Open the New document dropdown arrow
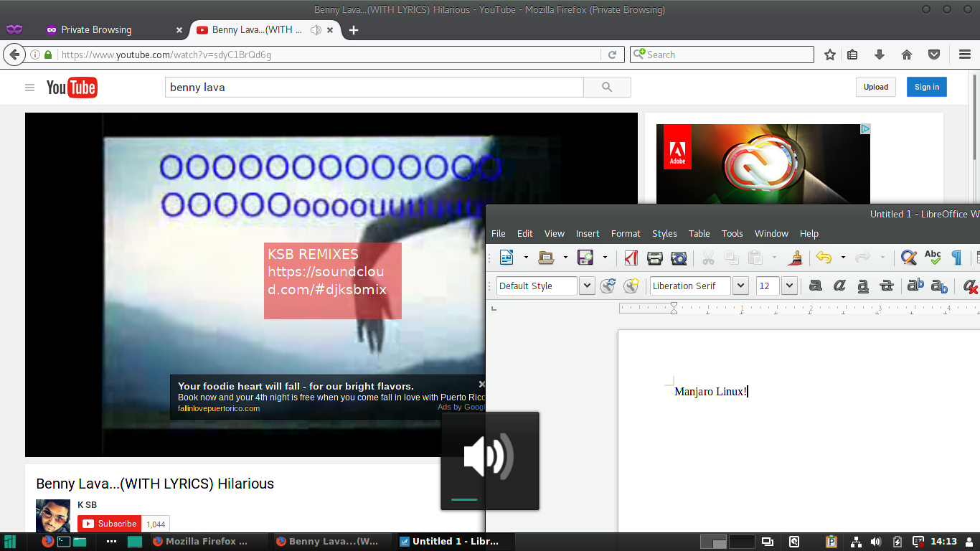Screen dimensions: 980x551 click(526, 258)
